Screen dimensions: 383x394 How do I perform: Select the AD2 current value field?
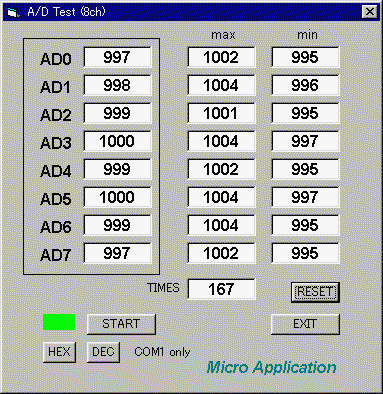[x=117, y=113]
